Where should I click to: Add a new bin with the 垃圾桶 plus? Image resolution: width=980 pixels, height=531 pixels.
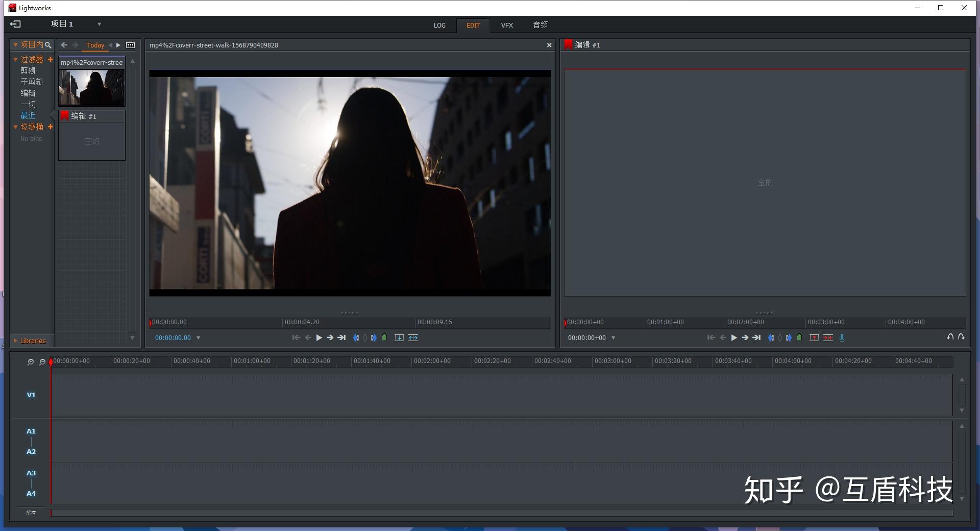click(x=51, y=127)
